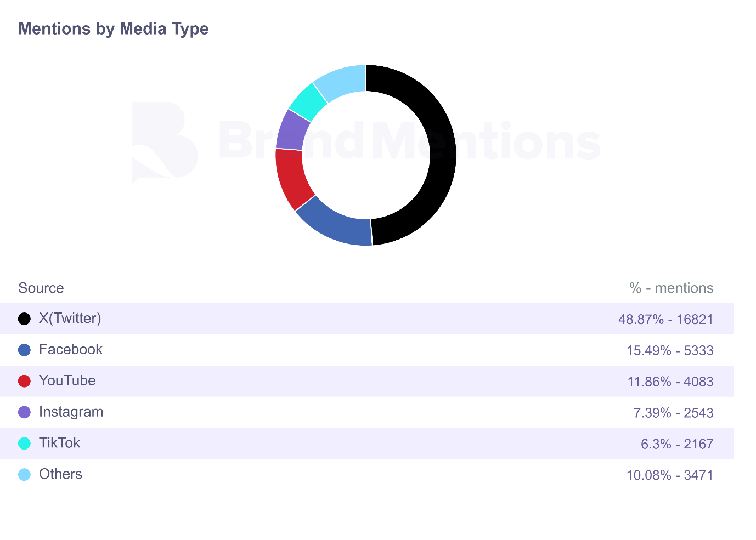Screen dimensions: 756x540
Task: Click the '% - mentions' column header
Action: (671, 288)
